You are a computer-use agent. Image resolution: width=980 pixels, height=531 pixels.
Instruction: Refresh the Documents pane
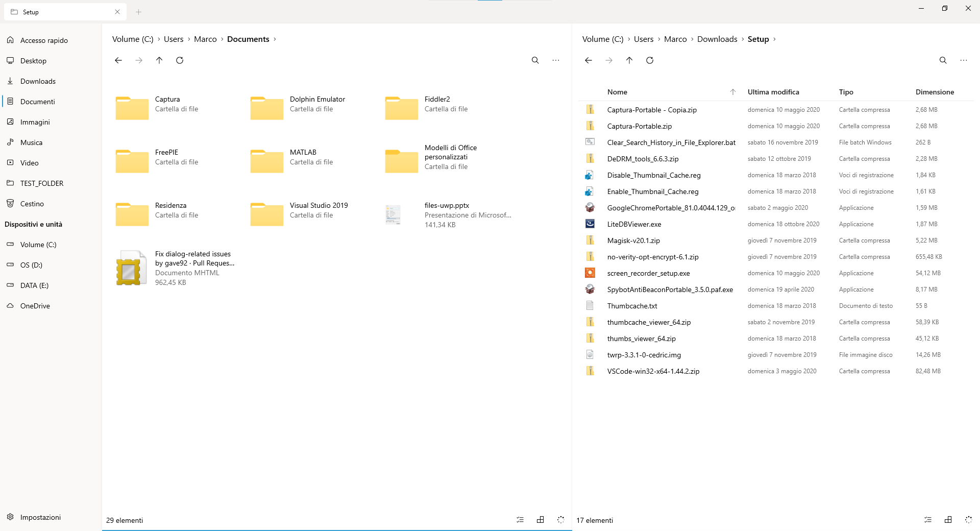point(180,60)
